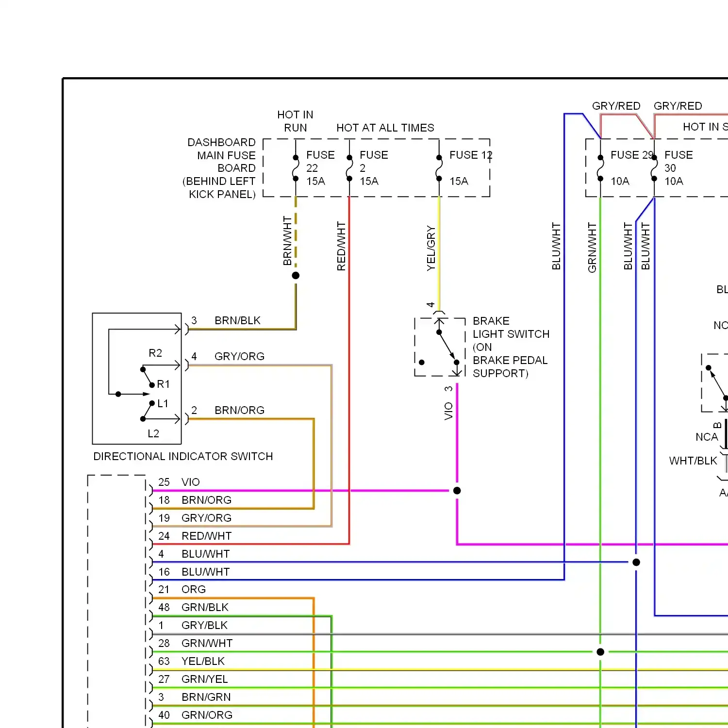728x728 pixels.
Task: Select the '3 BRN/GRN' pin row
Action: click(194, 697)
